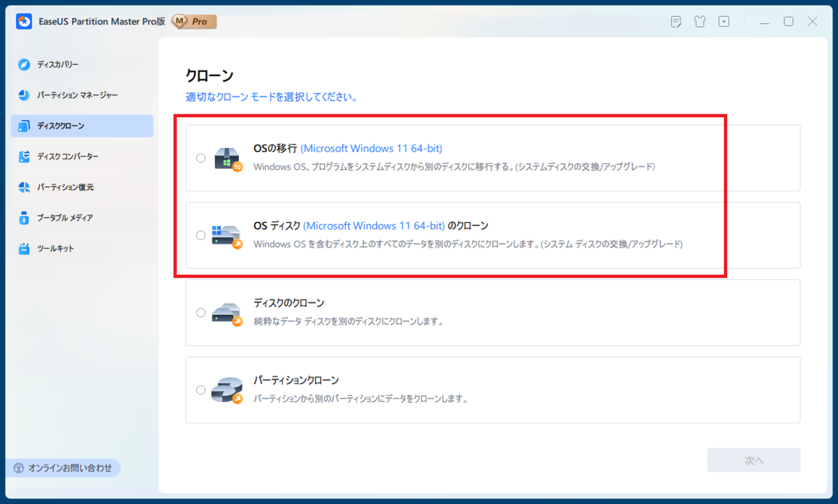This screenshot has width=838, height=504.
Task: Open ブータブル メディア in the sidebar
Action: coord(82,218)
